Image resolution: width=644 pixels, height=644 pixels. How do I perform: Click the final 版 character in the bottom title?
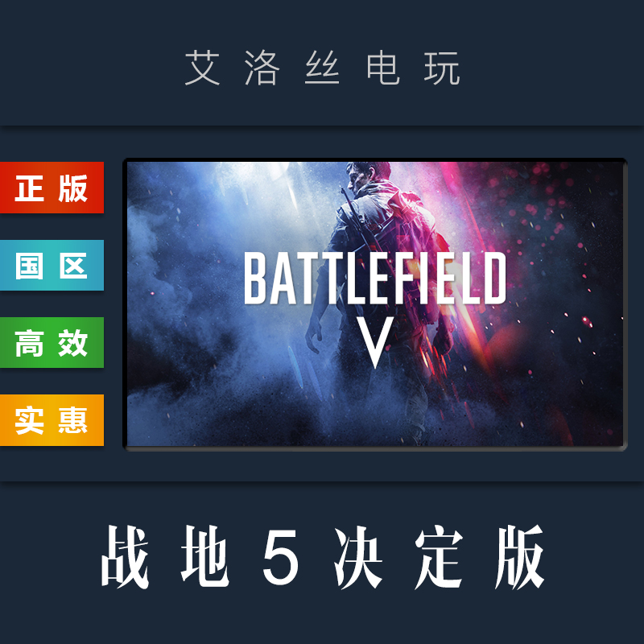(x=519, y=556)
